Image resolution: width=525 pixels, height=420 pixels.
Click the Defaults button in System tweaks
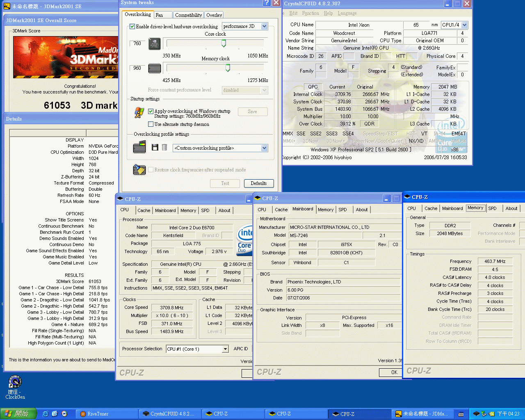[x=259, y=183]
